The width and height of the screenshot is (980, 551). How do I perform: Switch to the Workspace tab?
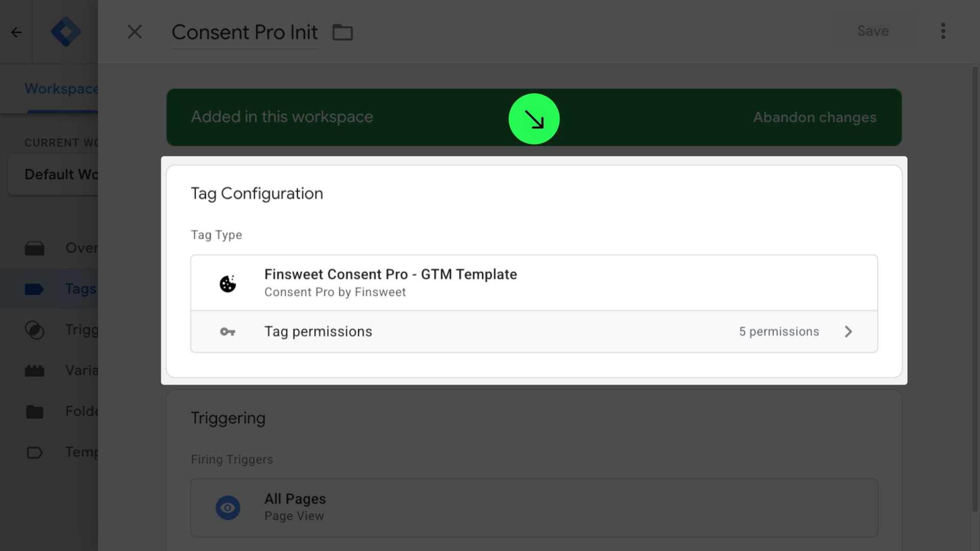61,89
